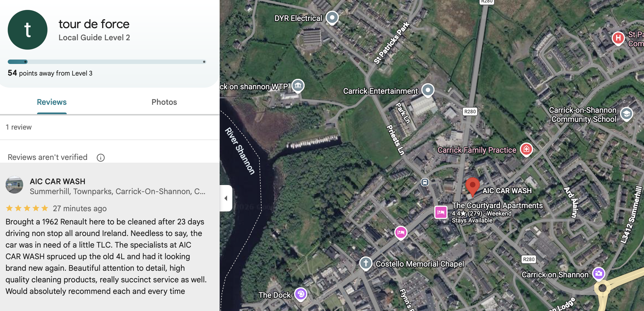Click '54 points away from Level 3' text
Viewport: 644px width, 311px height.
[x=50, y=73]
